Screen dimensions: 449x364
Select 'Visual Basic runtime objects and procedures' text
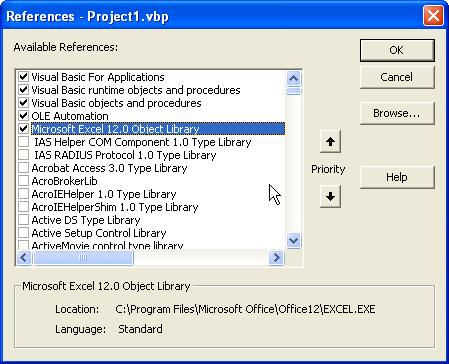coord(136,90)
